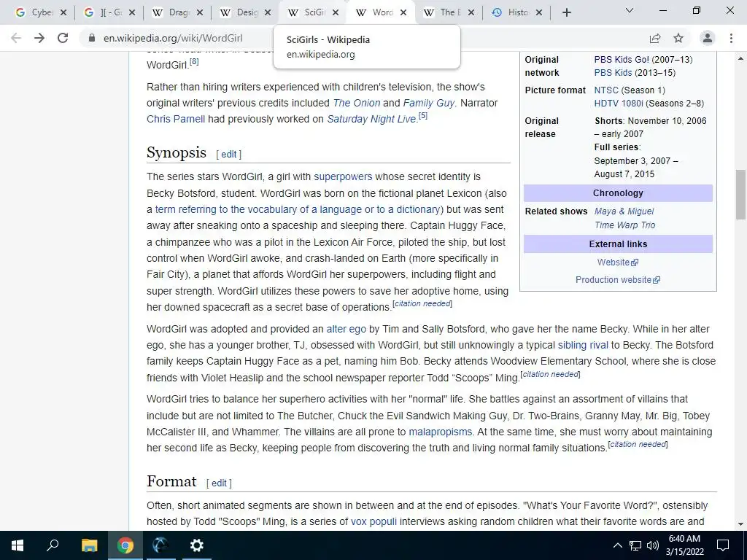This screenshot has width=747, height=560.
Task: Open the Production website link
Action: [617, 280]
